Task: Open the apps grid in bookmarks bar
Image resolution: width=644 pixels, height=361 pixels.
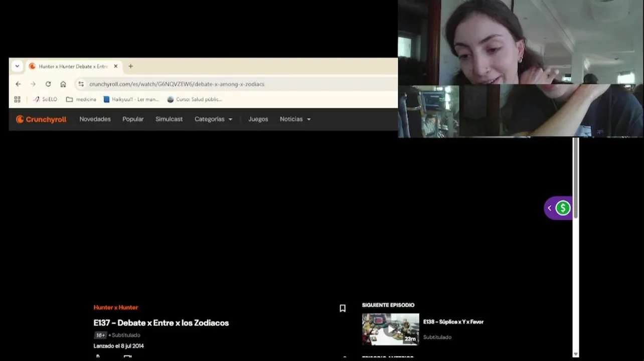Action: tap(18, 99)
